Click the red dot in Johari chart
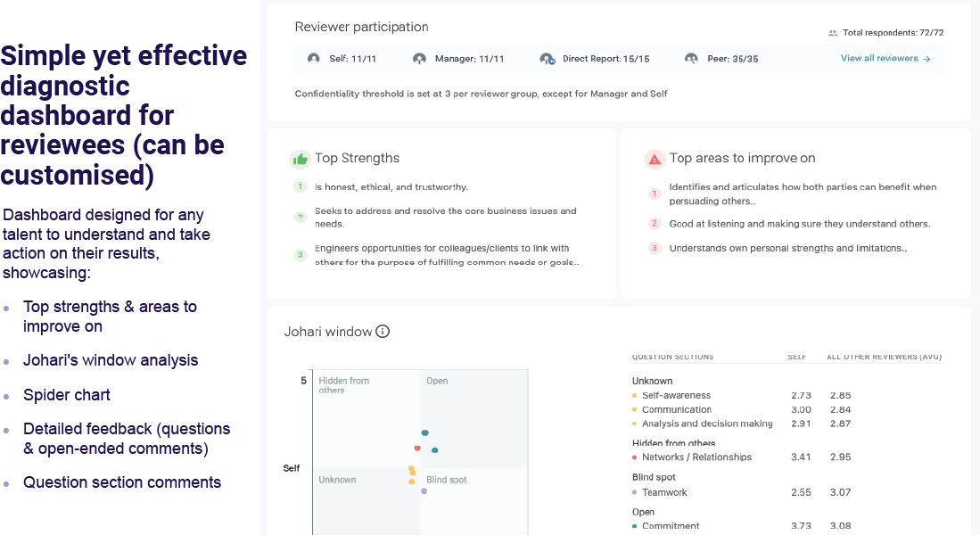The image size is (980, 535). 417,448
